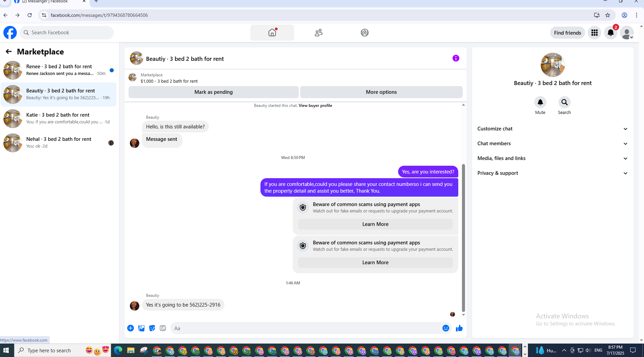This screenshot has width=644, height=357.
Task: Expand Customize chat section
Action: pyautogui.click(x=552, y=129)
